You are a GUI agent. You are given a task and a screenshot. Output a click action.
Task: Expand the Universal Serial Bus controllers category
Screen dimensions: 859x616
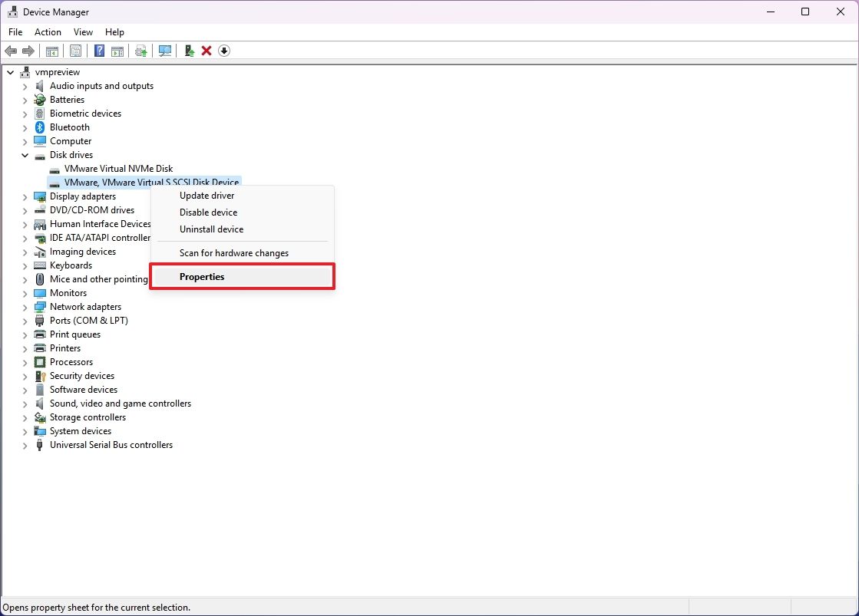[25, 445]
